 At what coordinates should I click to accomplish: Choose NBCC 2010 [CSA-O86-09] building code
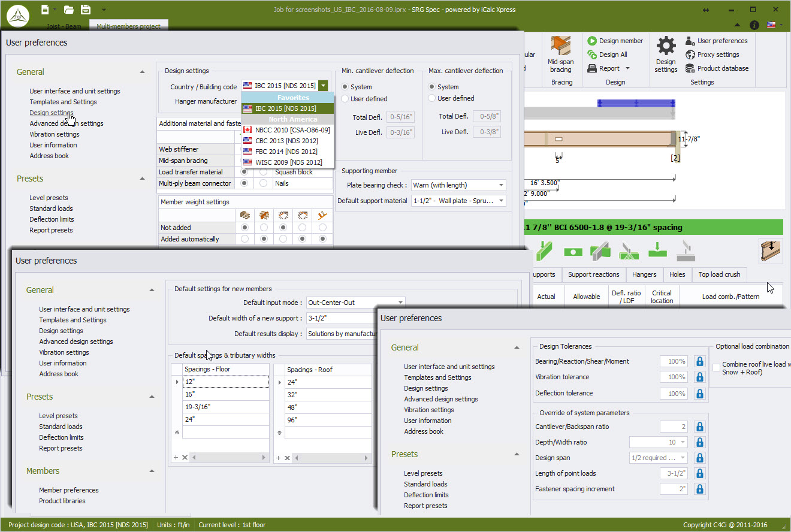288,129
